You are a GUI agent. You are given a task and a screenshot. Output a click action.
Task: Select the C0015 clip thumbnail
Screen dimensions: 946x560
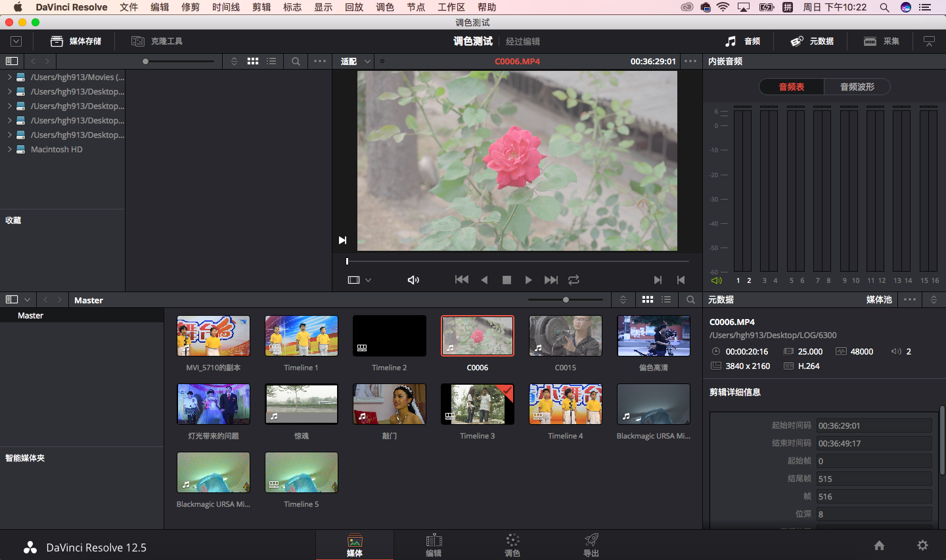(x=566, y=336)
